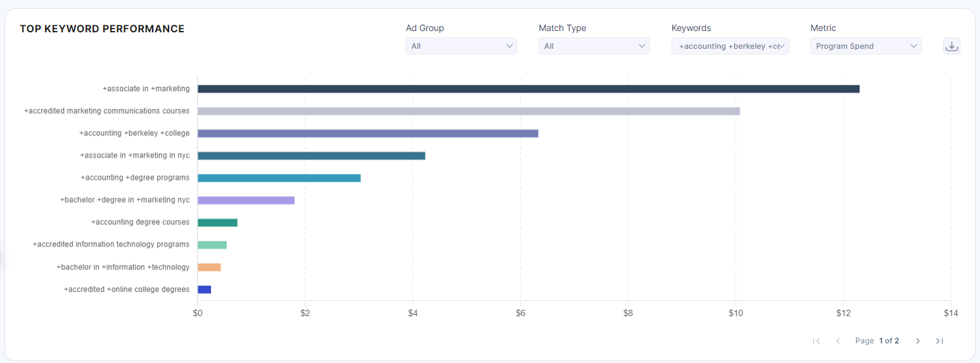Expand the Match Type dropdown

click(594, 46)
